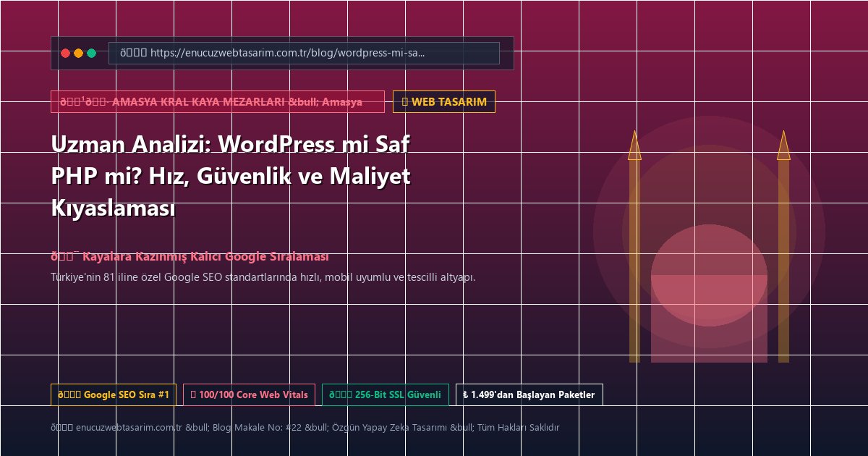Open the WEB TASARIM category tag
The height and width of the screenshot is (456, 868).
(444, 102)
